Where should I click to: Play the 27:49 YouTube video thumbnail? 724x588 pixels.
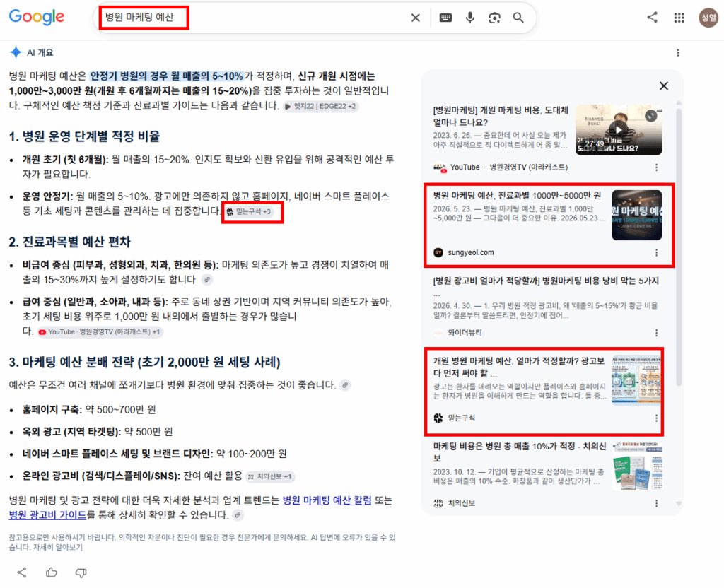(x=619, y=130)
